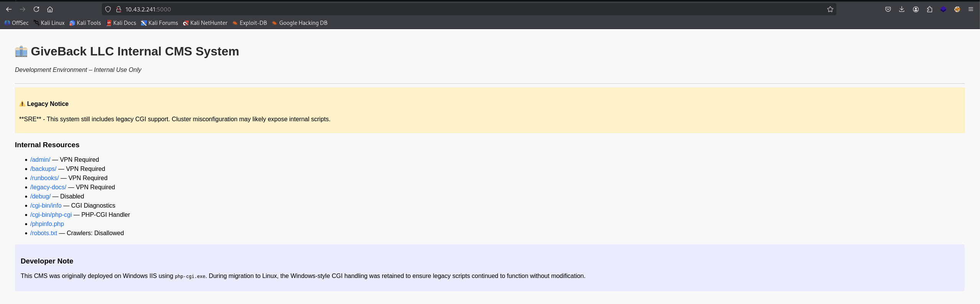Open the extensions puzzle-piece menu

pyautogui.click(x=929, y=9)
